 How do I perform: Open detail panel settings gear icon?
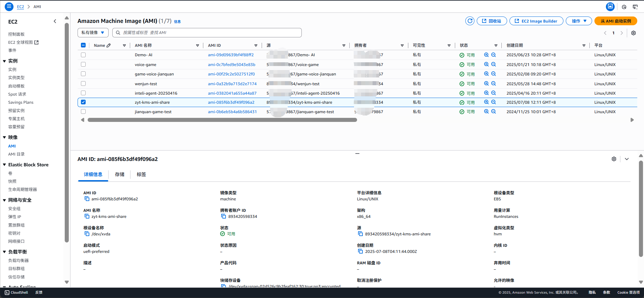[614, 159]
